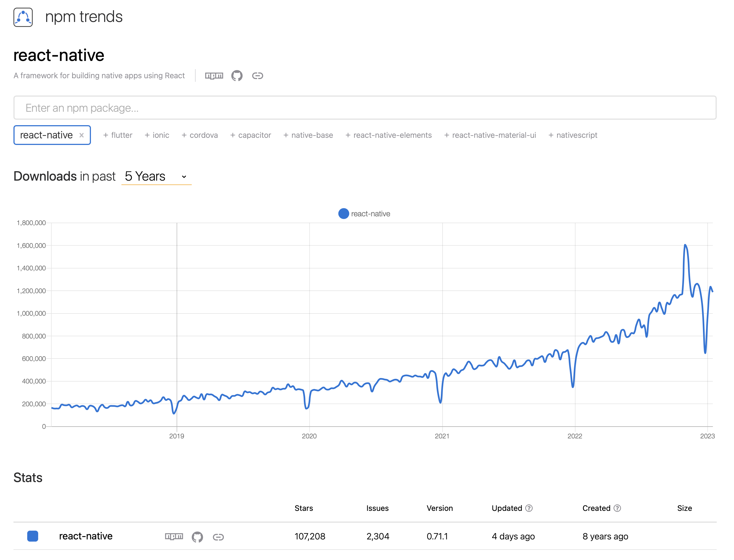Focus the 'Enter an npm package' search field
734x560 pixels.
pos(365,108)
